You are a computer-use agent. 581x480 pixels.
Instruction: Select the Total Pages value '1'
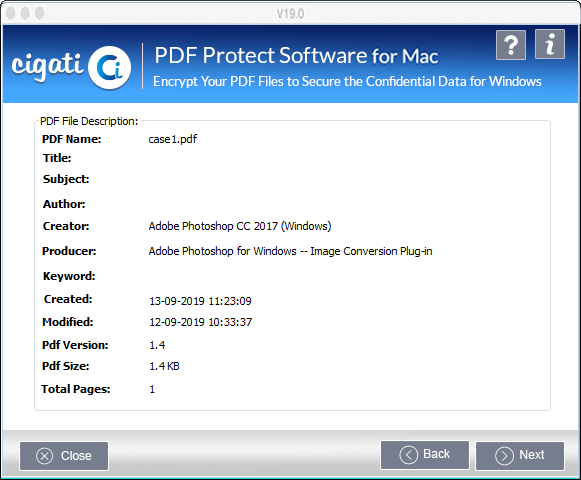[152, 389]
